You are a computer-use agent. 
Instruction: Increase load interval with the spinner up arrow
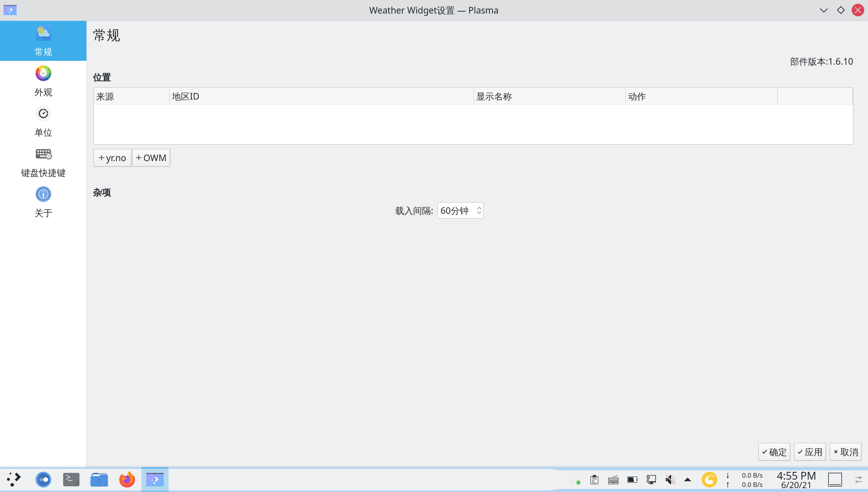(x=479, y=207)
